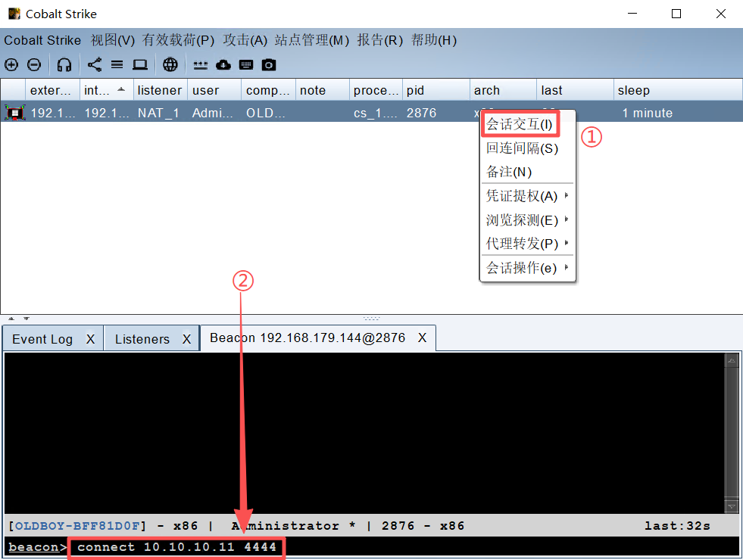
Task: Click the beacon command input field
Action: pos(405,546)
